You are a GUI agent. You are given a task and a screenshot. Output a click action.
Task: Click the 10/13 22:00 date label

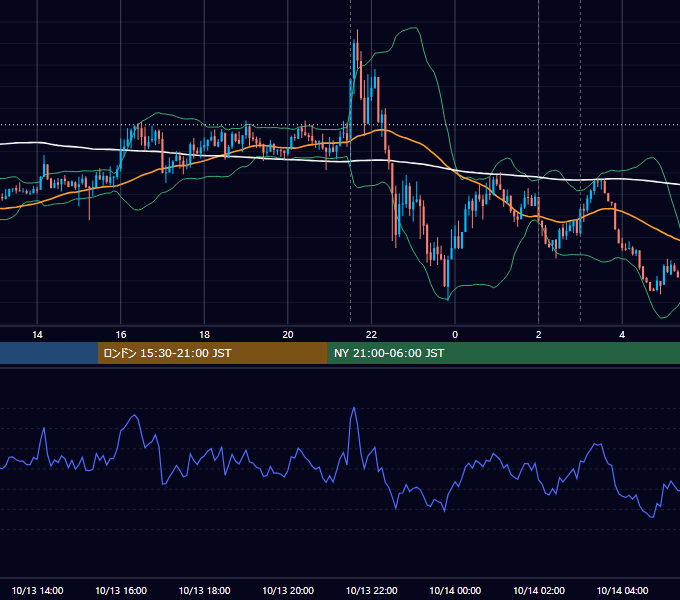coord(371,590)
